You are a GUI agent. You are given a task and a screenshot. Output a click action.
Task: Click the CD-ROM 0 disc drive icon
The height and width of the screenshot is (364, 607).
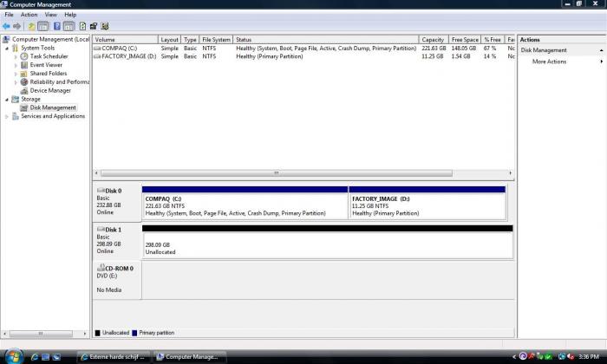click(x=101, y=267)
